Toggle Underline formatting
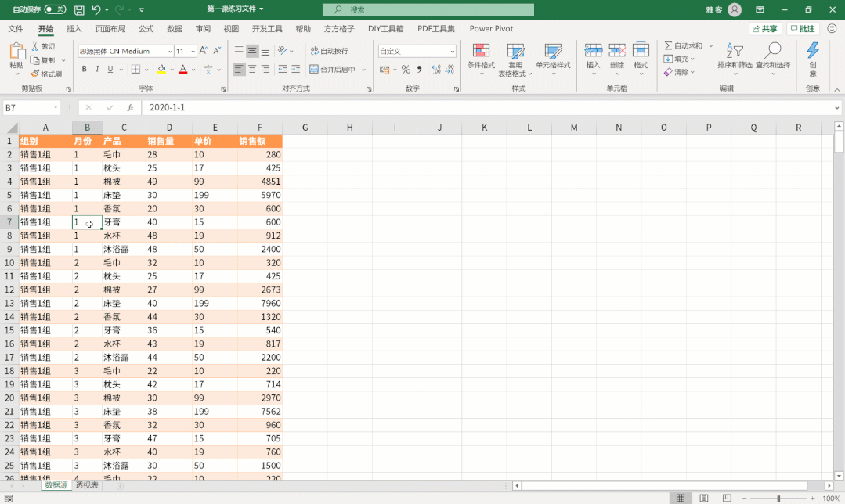Viewport: 845px width, 504px height. (x=110, y=69)
